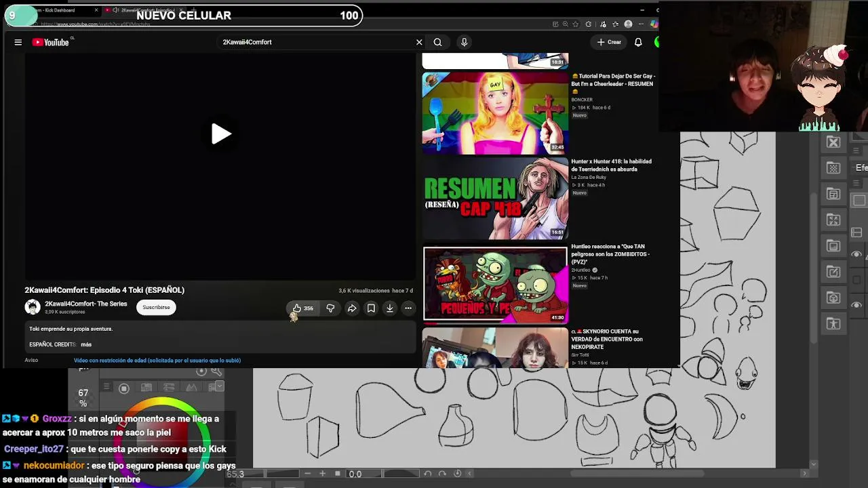Zoom in the canvas with plus button

point(322,474)
